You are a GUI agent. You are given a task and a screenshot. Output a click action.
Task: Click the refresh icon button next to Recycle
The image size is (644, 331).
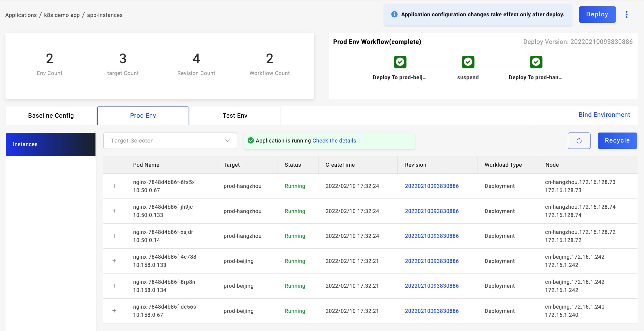[579, 141]
